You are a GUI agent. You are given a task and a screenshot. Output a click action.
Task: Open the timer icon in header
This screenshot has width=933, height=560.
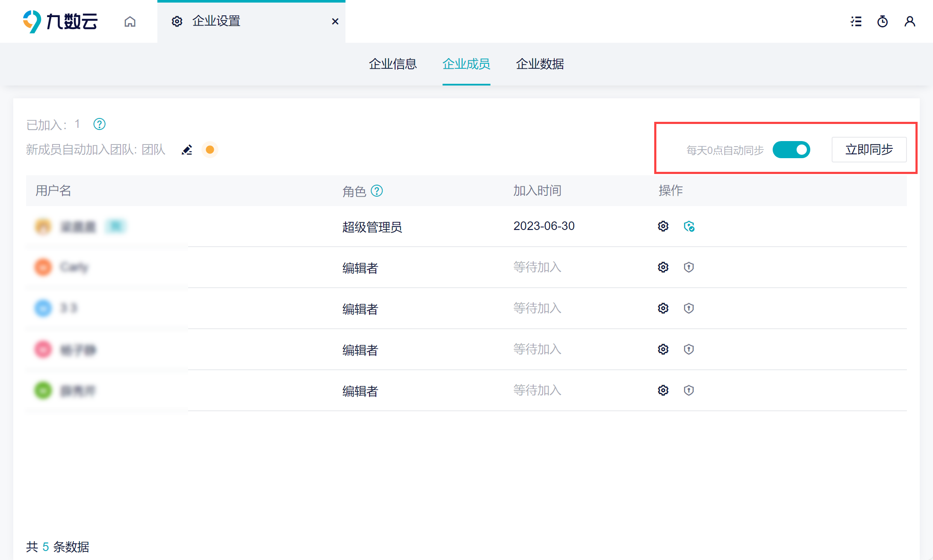[883, 21]
